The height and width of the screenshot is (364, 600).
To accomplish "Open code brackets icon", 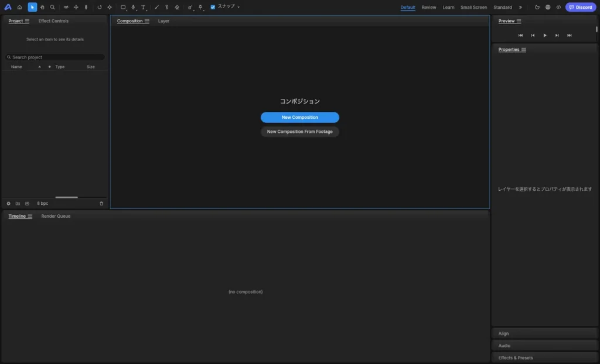I will coord(558,7).
